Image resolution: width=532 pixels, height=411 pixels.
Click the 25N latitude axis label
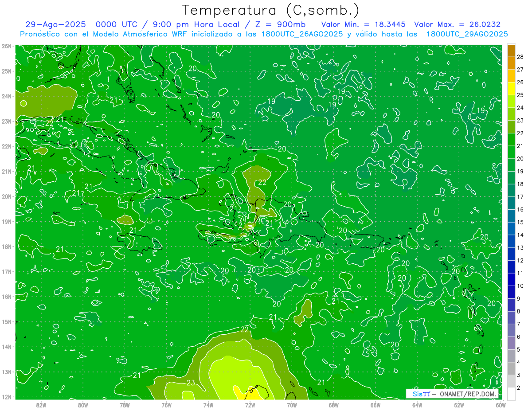(7, 71)
